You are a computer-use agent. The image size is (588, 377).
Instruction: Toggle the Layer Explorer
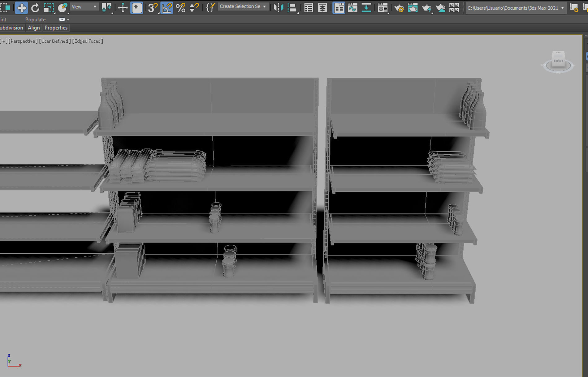click(322, 8)
